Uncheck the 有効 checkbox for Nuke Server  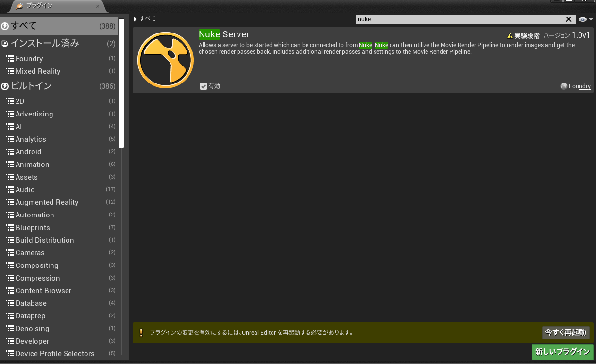tap(204, 86)
